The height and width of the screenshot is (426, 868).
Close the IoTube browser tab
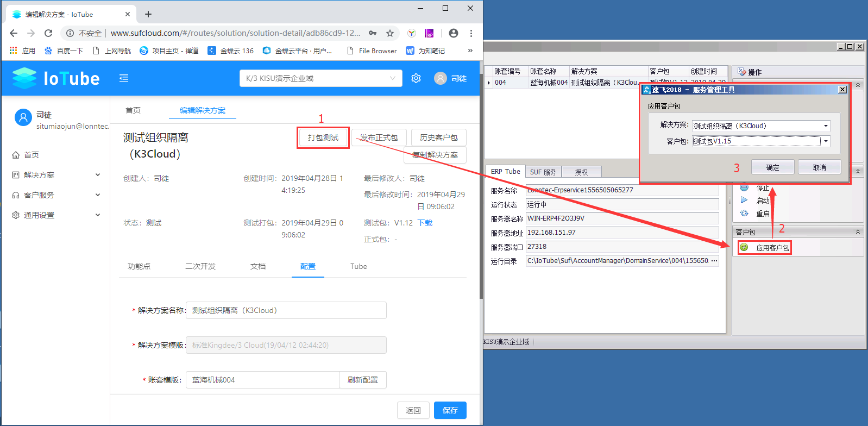click(x=128, y=14)
